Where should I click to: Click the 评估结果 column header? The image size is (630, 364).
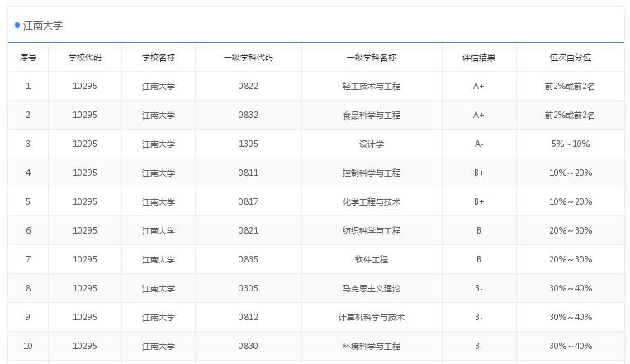[x=479, y=58]
